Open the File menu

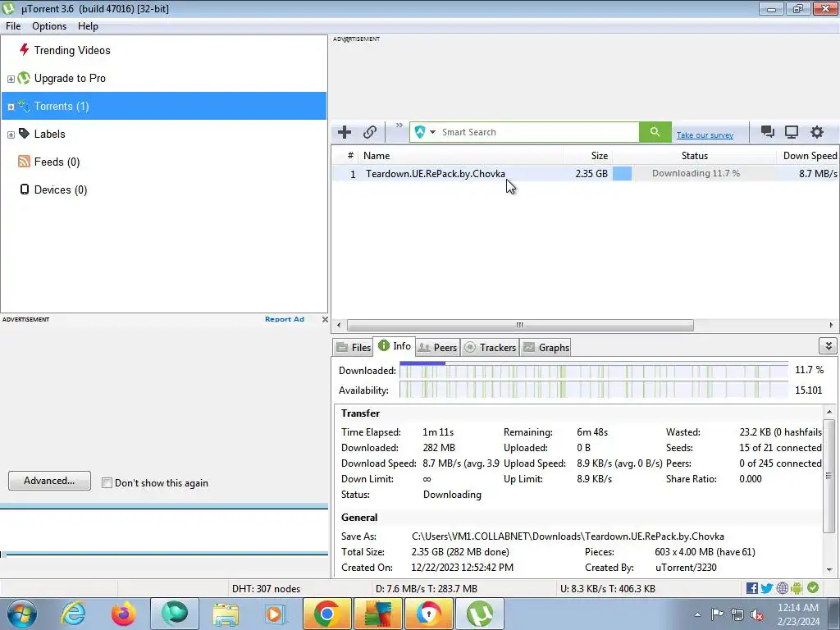[13, 26]
